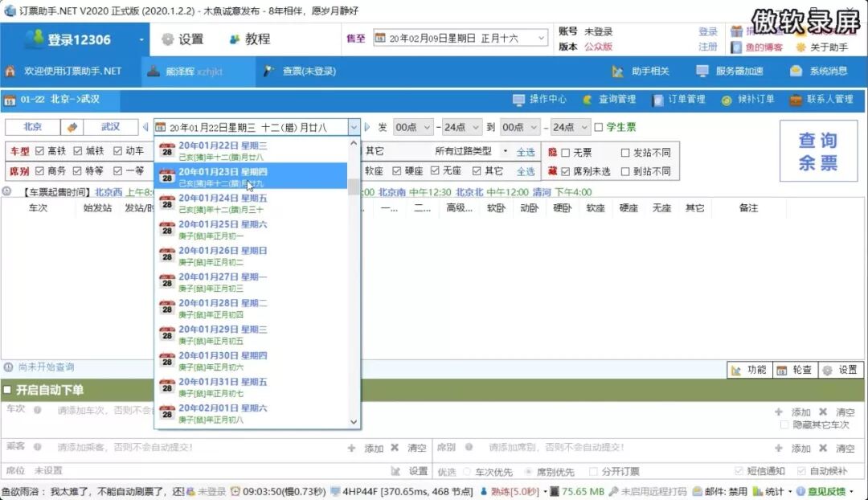Open the 轮查 polling button
868x500 pixels.
pos(794,370)
